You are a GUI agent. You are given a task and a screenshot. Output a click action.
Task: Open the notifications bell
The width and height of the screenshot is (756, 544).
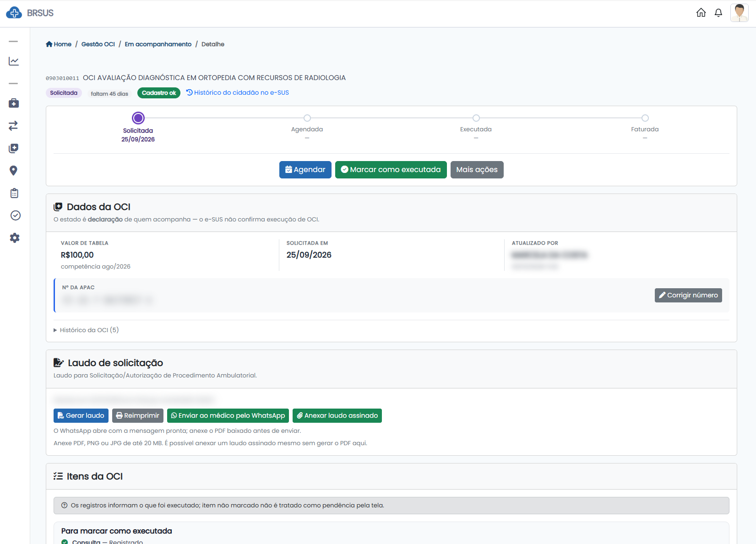tap(718, 13)
